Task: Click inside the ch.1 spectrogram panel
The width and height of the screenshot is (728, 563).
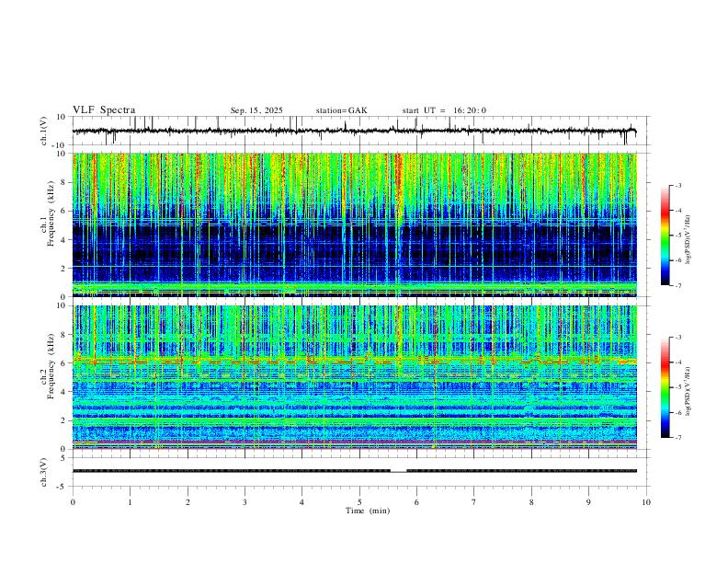Action: tap(355, 224)
